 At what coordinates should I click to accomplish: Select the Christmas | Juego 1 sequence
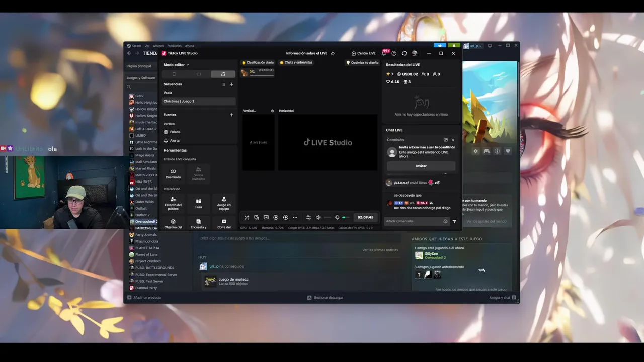click(x=199, y=101)
